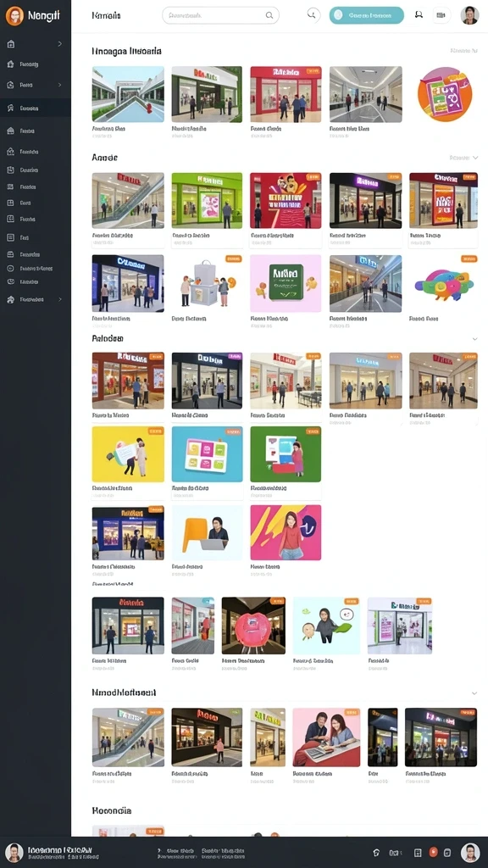Open red poster thumbnail with cartoon characters
Screen dimensions: 488x868
coord(286,200)
